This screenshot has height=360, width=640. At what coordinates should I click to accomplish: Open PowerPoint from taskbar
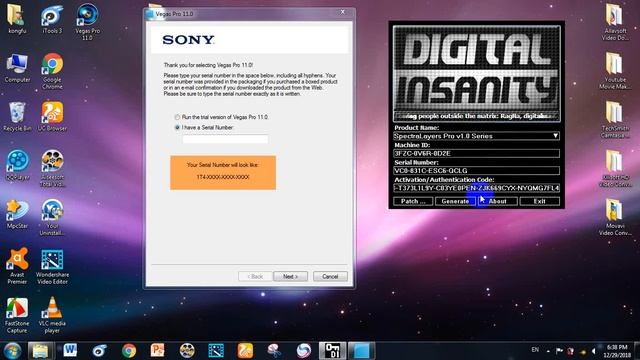158,351
